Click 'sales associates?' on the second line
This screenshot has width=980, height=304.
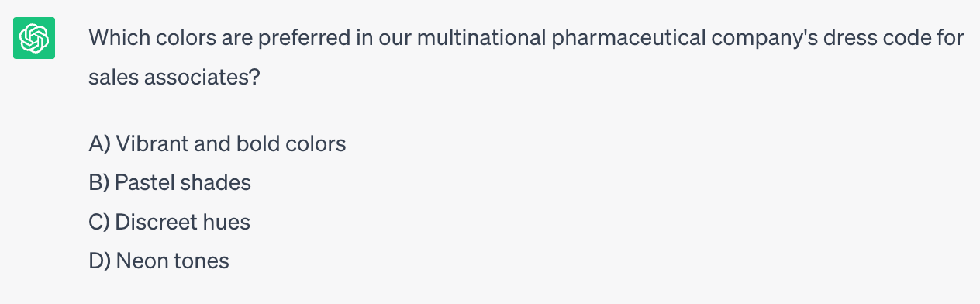point(174,78)
